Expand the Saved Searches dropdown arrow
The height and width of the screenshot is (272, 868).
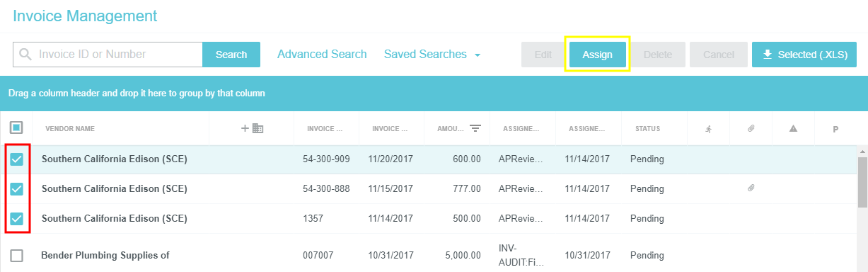pos(478,55)
